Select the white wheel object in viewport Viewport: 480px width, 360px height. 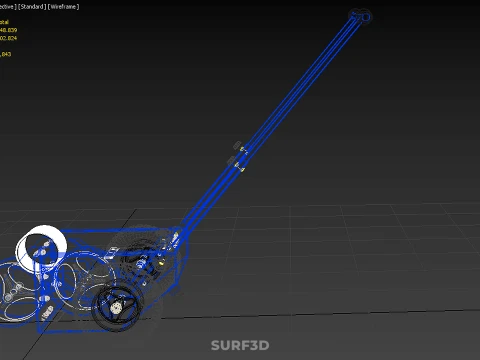(41, 248)
